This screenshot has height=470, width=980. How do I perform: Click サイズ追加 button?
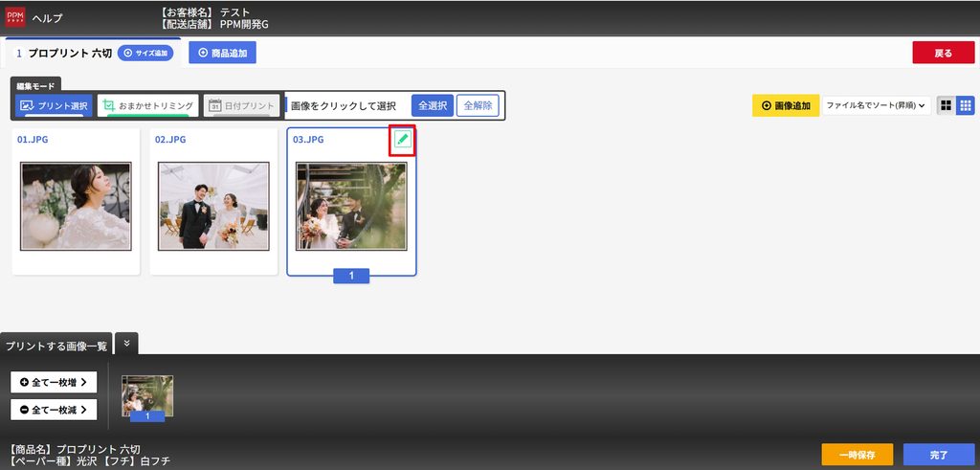(x=145, y=53)
